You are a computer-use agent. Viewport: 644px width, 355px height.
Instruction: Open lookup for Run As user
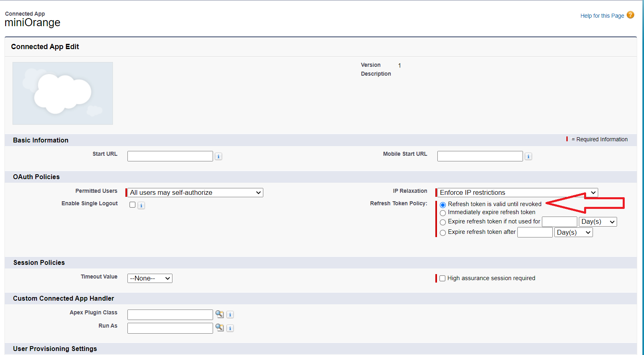(219, 328)
